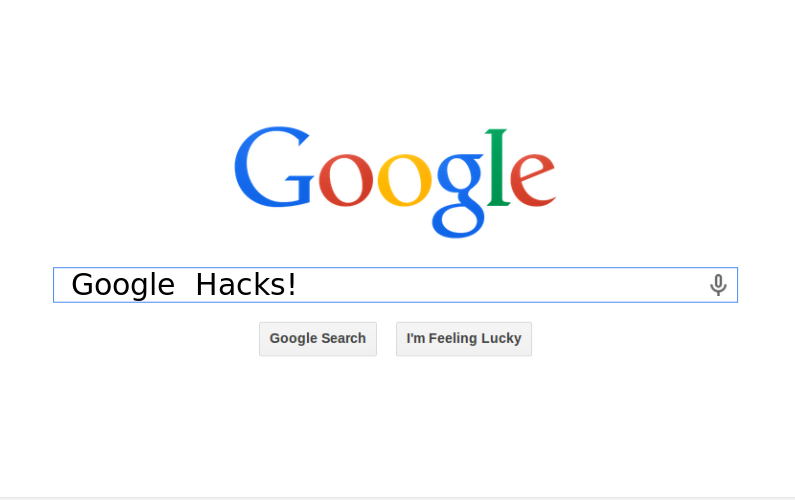Click the blue capital G in logo
This screenshot has width=795, height=500.
274,167
